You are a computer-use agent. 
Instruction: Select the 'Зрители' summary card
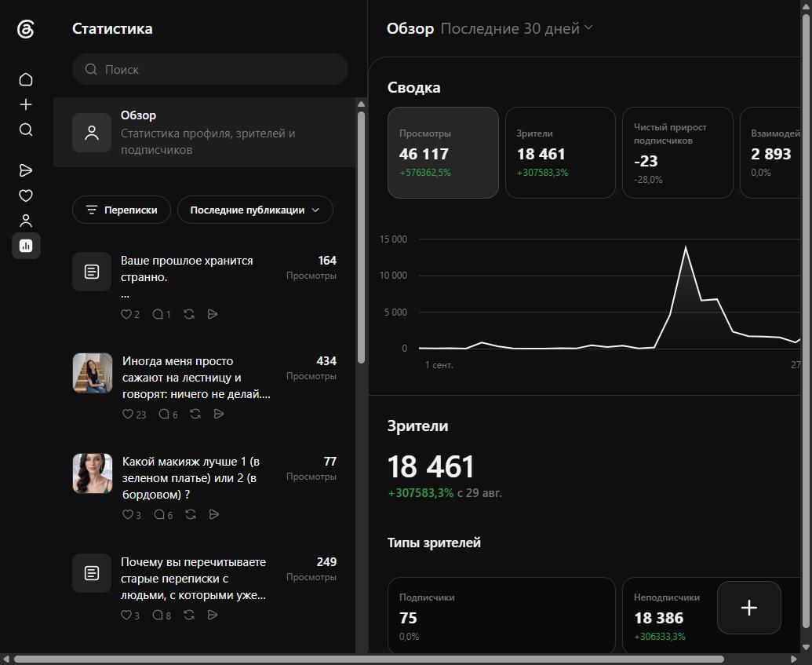[560, 152]
